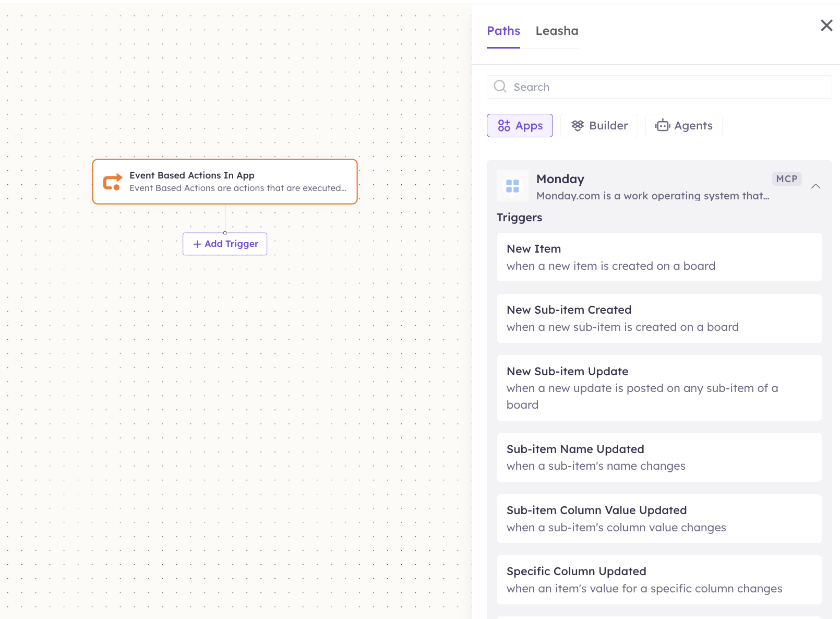840x619 pixels.
Task: Click the Builder blocks icon
Action: (x=577, y=125)
